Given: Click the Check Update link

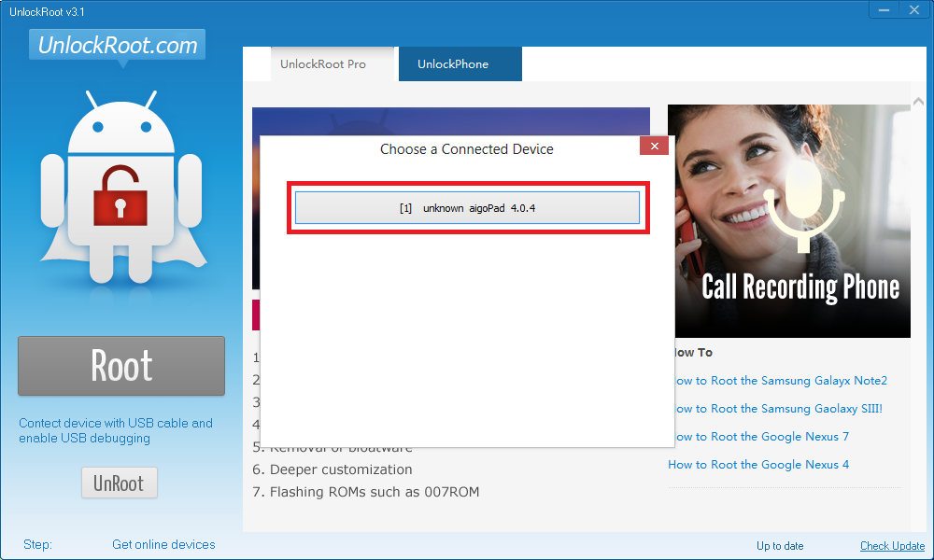Looking at the screenshot, I should click(892, 546).
